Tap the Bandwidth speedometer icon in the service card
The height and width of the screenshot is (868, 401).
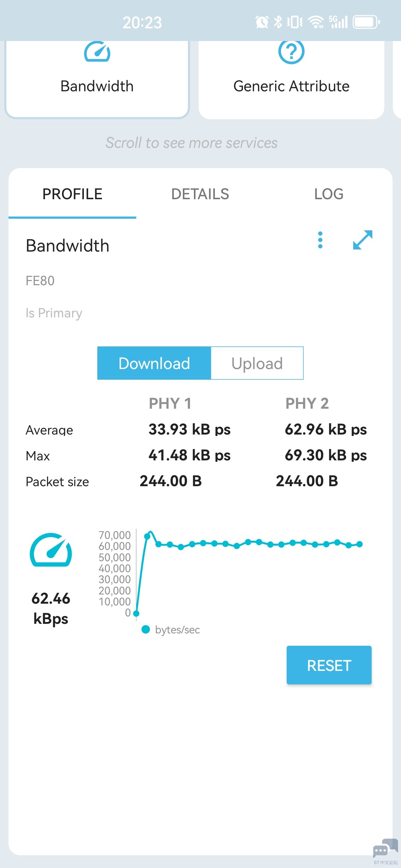point(97,51)
